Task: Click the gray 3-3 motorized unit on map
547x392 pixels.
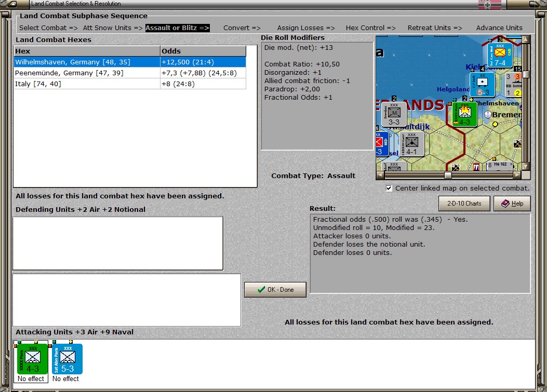Action: (394, 114)
